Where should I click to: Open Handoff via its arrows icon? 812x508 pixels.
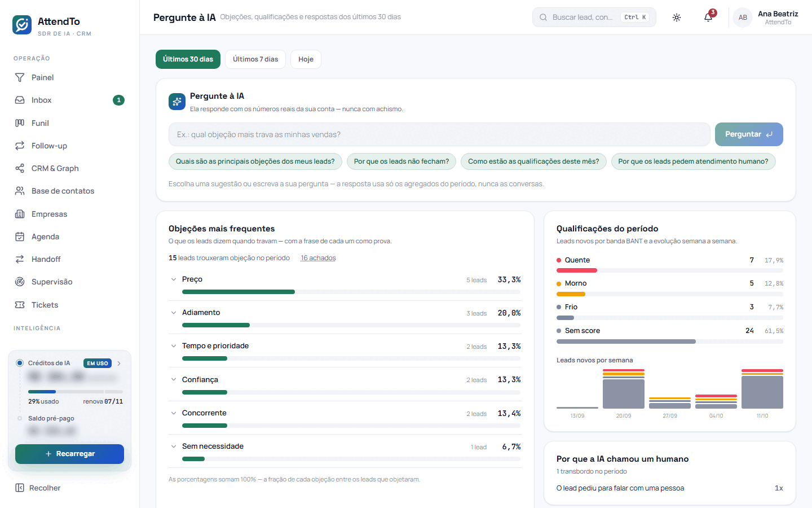coord(20,259)
